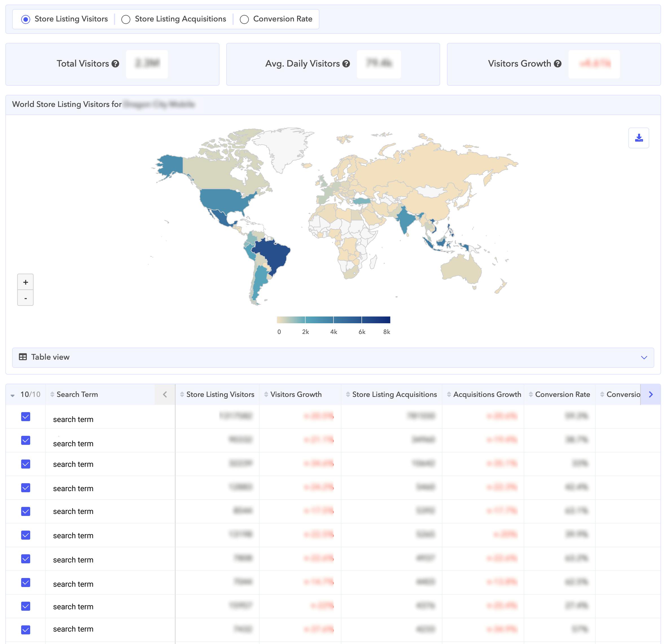Open the 10/10 selection dropdown

point(13,395)
